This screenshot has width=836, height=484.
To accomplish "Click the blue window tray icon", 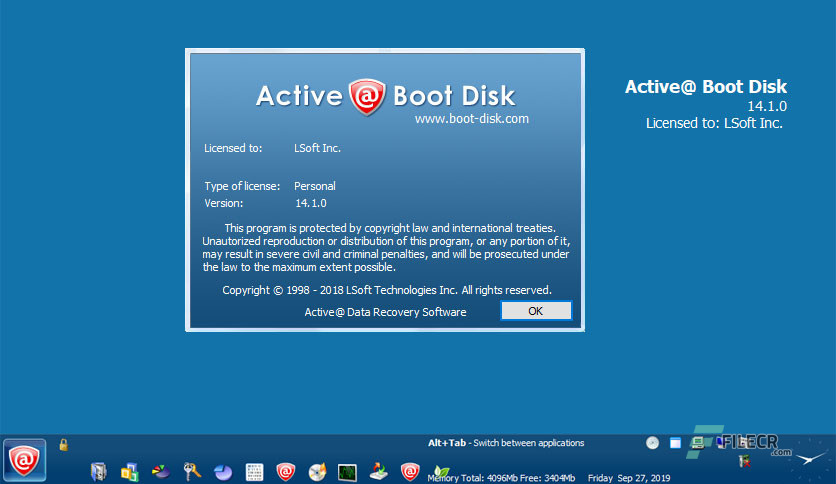I will click(676, 443).
